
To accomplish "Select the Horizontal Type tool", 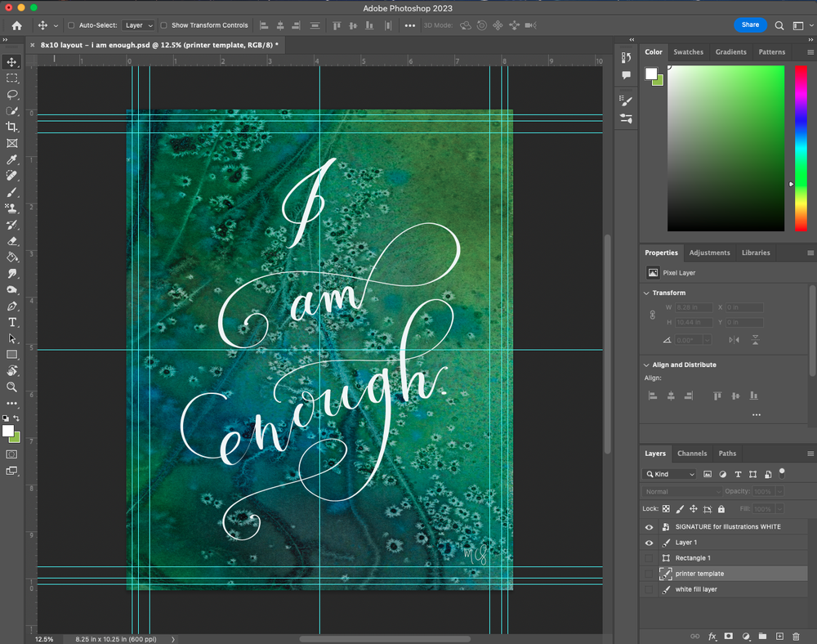I will coord(11,322).
